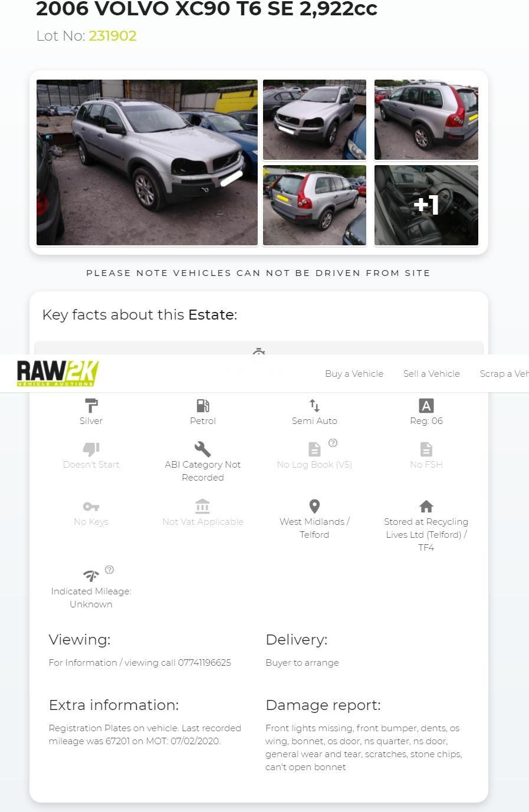The width and height of the screenshot is (529, 812).
Task: Open the Sell a Vehicle menu
Action: click(x=431, y=374)
